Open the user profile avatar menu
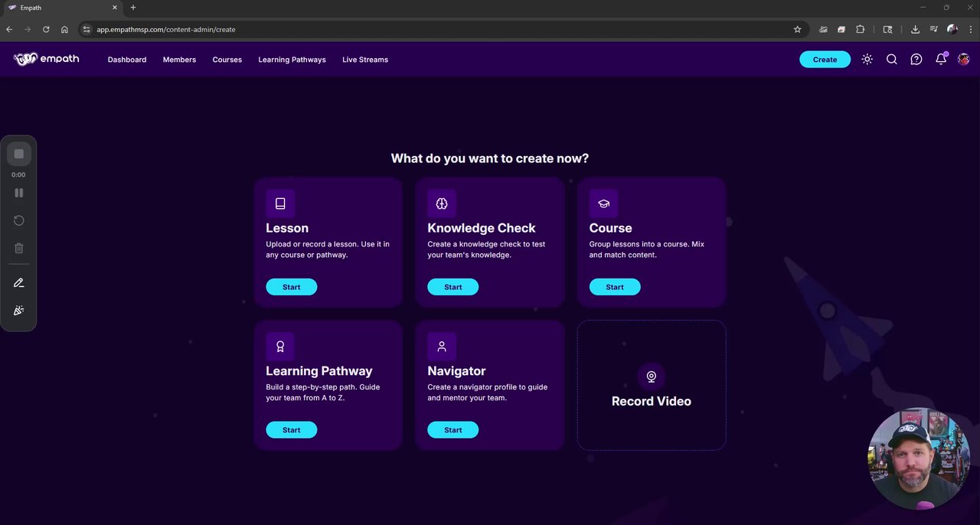This screenshot has width=980, height=525. (x=963, y=60)
